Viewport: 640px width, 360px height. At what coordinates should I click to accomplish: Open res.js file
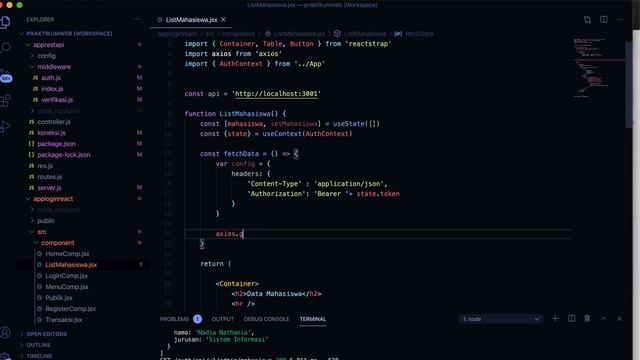click(x=45, y=166)
